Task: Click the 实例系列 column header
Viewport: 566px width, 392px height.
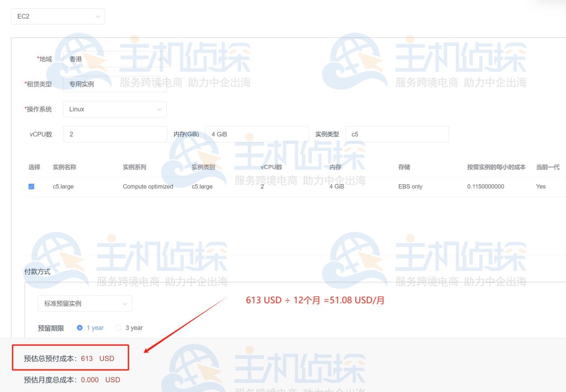Action: [135, 167]
